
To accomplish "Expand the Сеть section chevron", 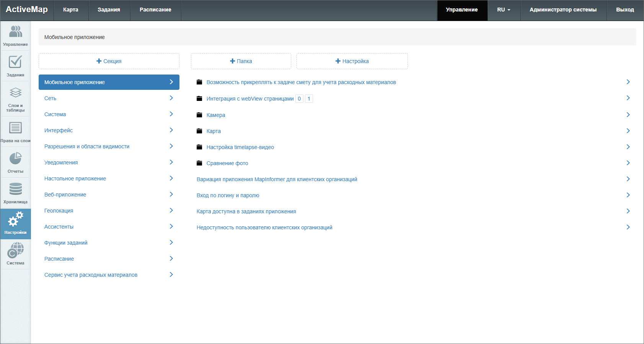I will [171, 98].
